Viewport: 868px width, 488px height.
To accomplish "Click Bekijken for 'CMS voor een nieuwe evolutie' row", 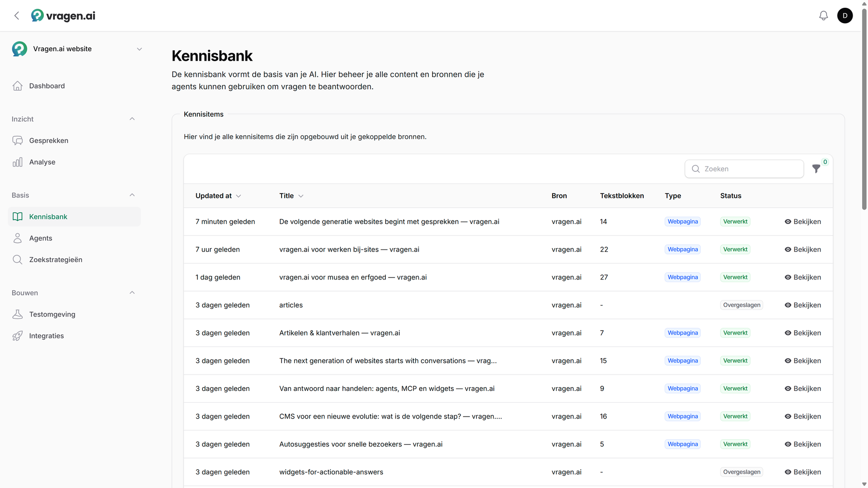I will point(802,417).
